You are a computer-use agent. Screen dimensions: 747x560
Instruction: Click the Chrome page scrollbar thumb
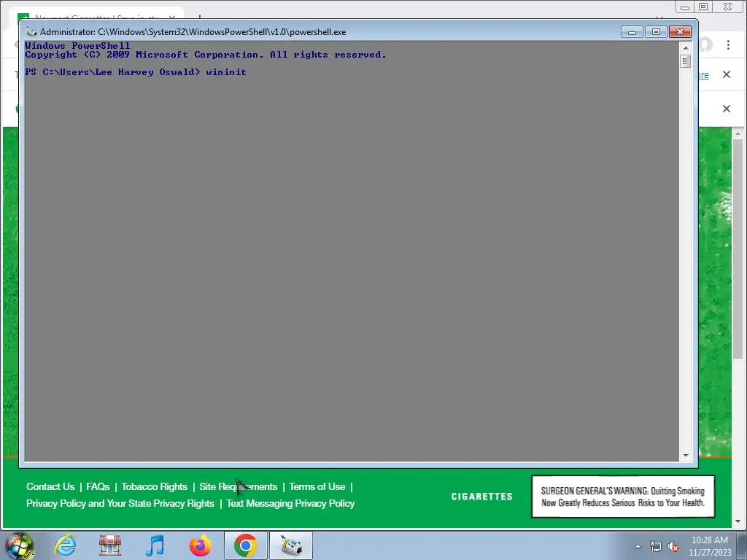(x=738, y=248)
